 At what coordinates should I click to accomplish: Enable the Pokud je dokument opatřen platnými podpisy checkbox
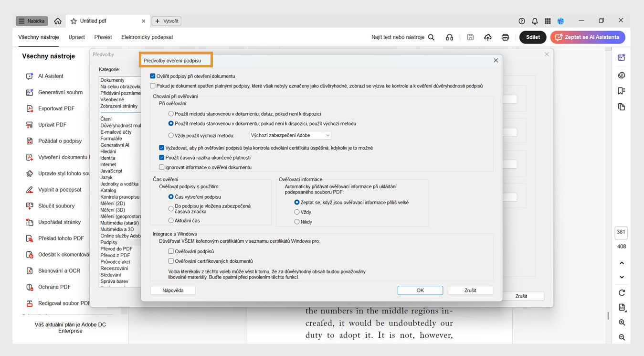point(153,86)
